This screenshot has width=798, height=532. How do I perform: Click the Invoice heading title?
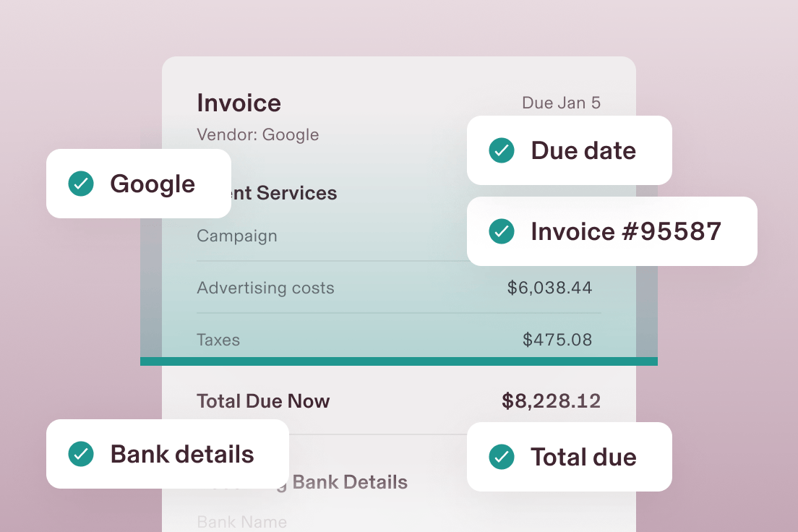tap(239, 103)
